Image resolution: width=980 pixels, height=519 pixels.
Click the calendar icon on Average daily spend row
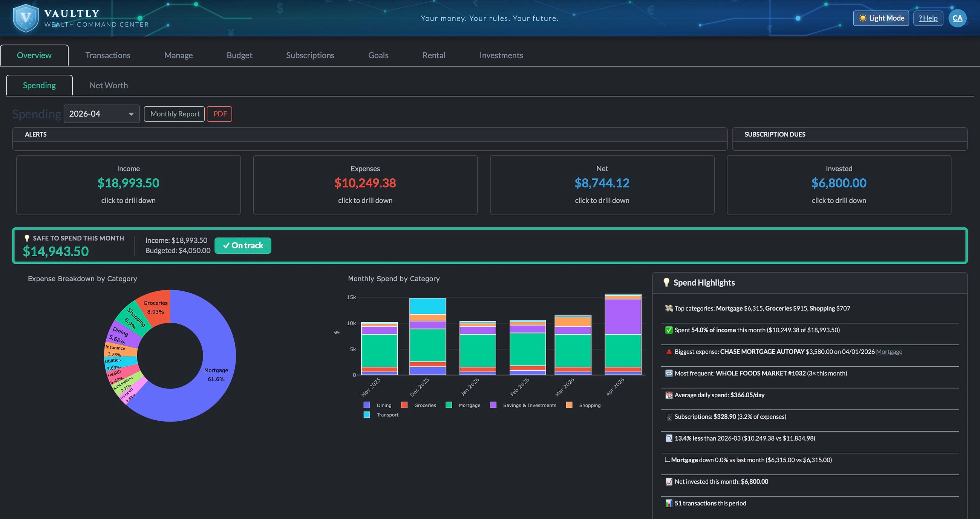coord(668,395)
